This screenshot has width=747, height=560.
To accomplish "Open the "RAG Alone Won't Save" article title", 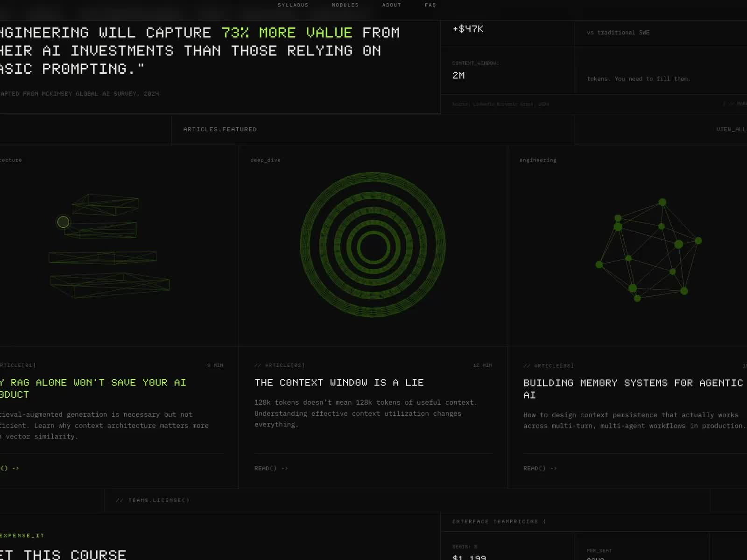I will 93,388.
